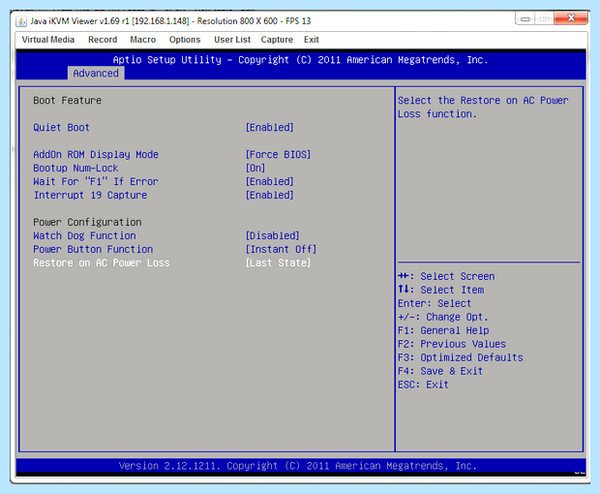Open the User List menu

pyautogui.click(x=232, y=40)
